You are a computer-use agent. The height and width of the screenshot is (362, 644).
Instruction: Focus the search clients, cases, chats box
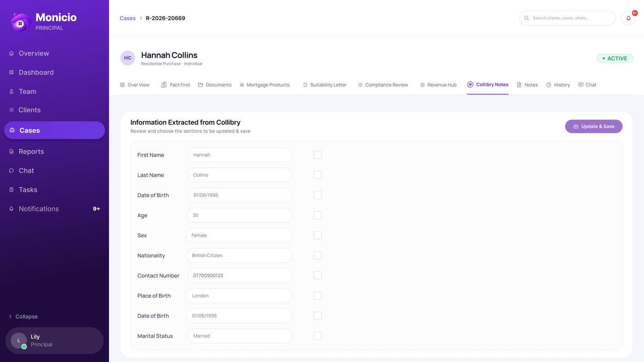pos(567,18)
